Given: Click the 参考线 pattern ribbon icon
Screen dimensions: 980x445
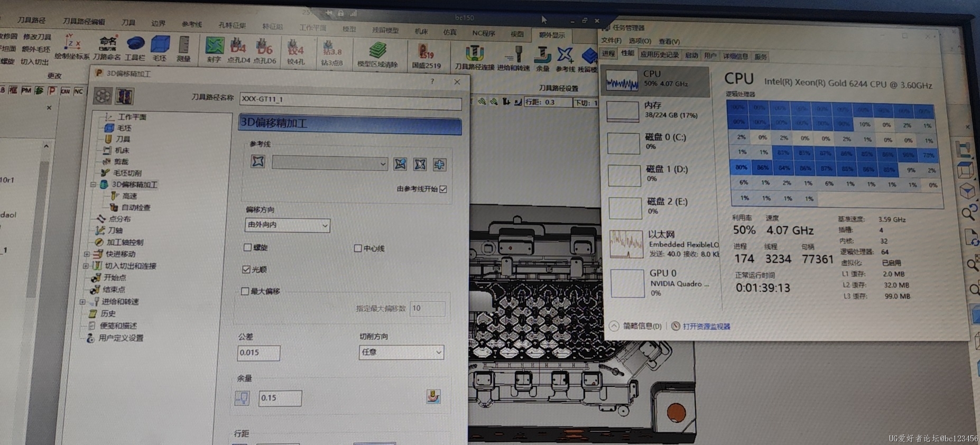Looking at the screenshot, I should pos(565,55).
